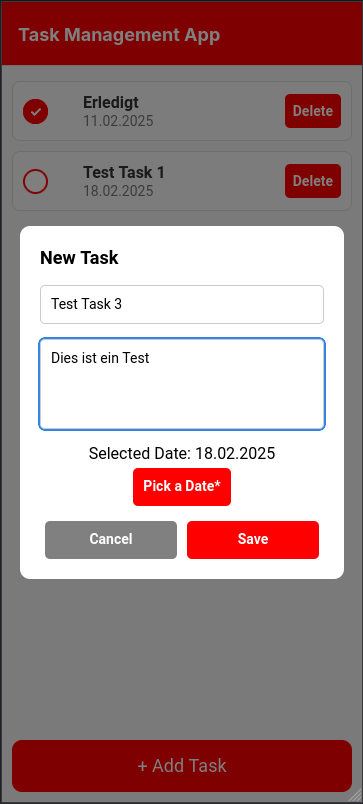Cancel the New Task dialog

point(111,539)
